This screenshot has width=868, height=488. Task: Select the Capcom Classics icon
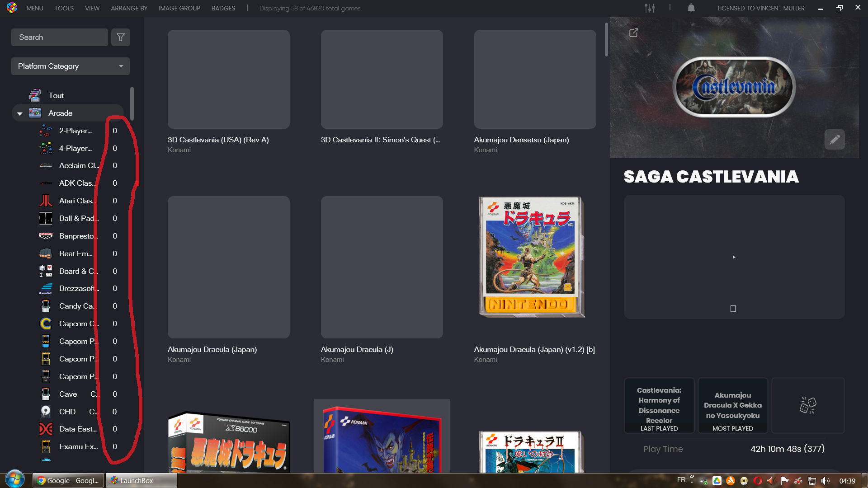(x=46, y=324)
